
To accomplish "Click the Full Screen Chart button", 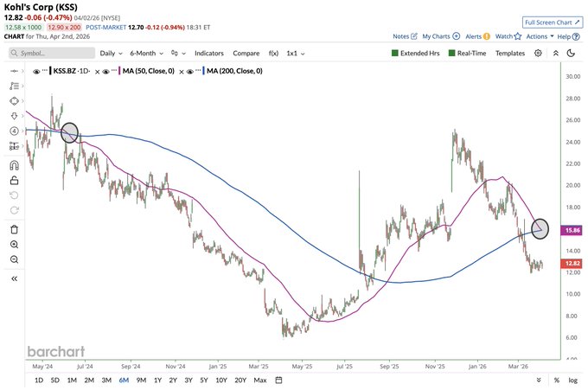I will point(553,22).
